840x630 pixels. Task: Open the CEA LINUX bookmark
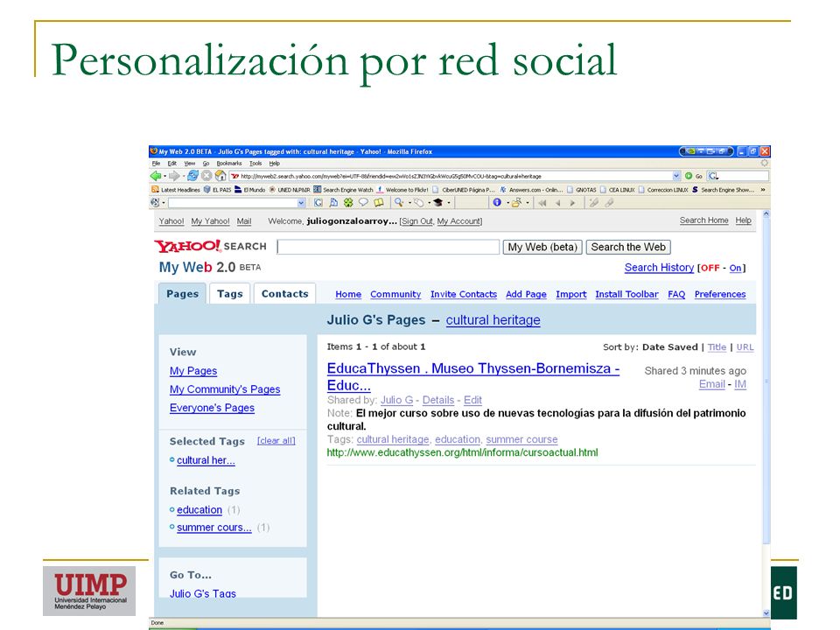617,190
